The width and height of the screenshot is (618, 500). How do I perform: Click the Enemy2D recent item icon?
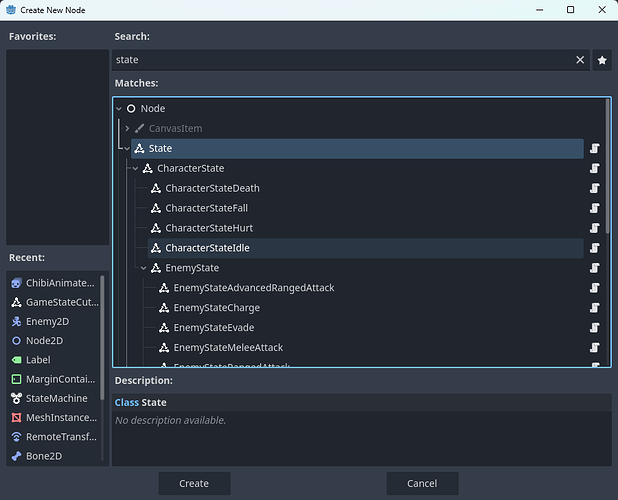(x=16, y=322)
